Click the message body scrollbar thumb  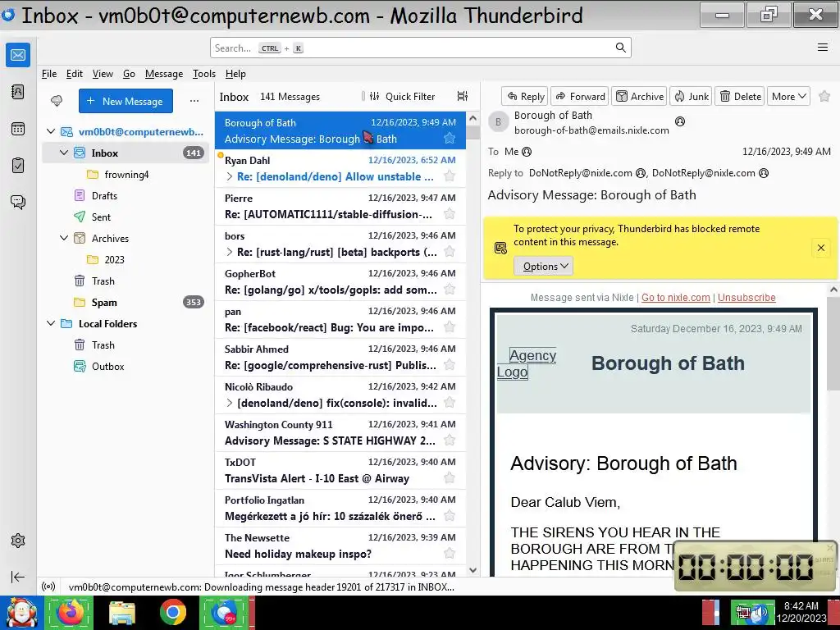tap(833, 345)
